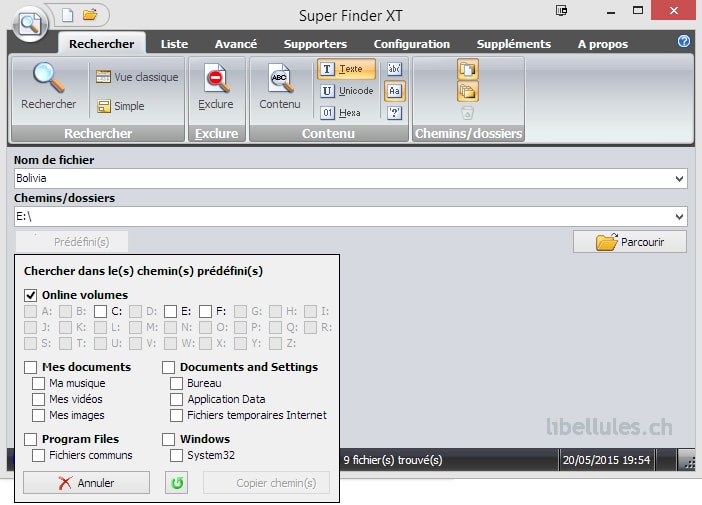Click Copier chemin(s) button
The image size is (702, 505).
(267, 483)
